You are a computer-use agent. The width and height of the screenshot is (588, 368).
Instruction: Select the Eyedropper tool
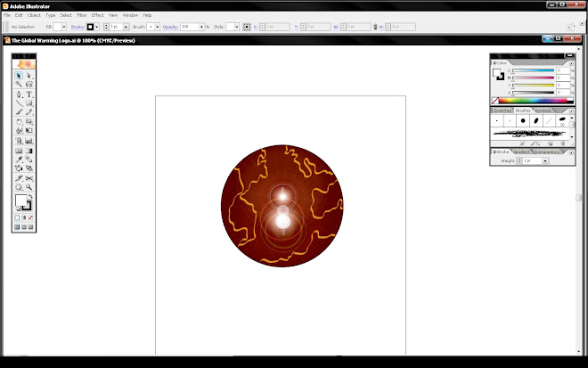(19, 159)
